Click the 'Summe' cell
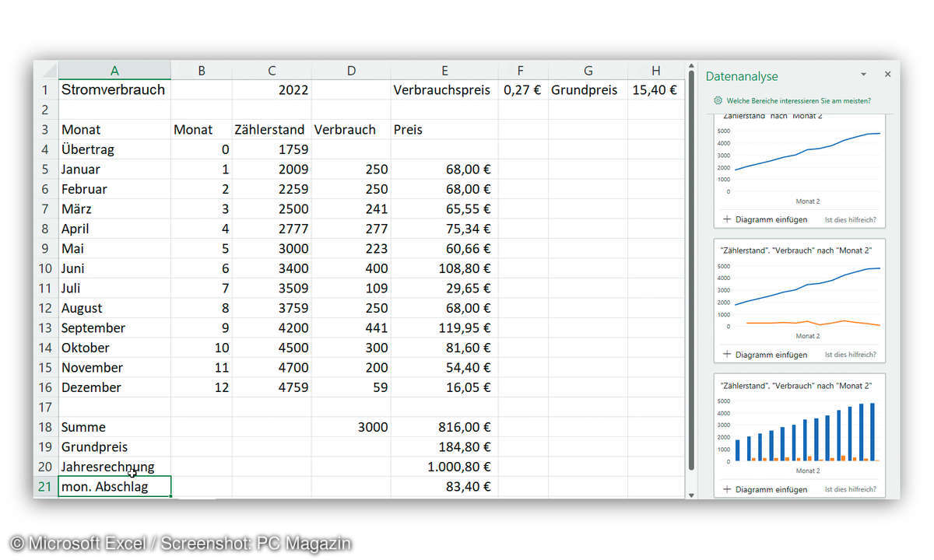 pyautogui.click(x=114, y=427)
